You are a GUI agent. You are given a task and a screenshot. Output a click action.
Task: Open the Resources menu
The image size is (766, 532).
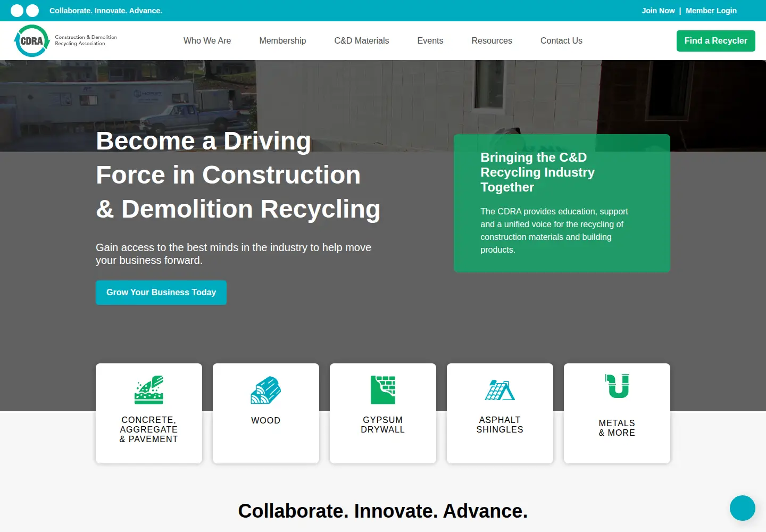(492, 41)
